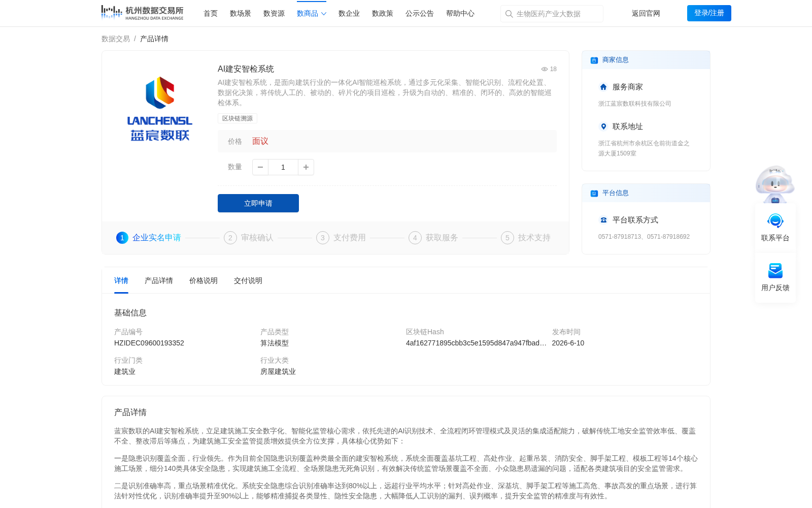Image resolution: width=812 pixels, height=508 pixels.
Task: Go to 首页 in navigation
Action: [x=211, y=14]
